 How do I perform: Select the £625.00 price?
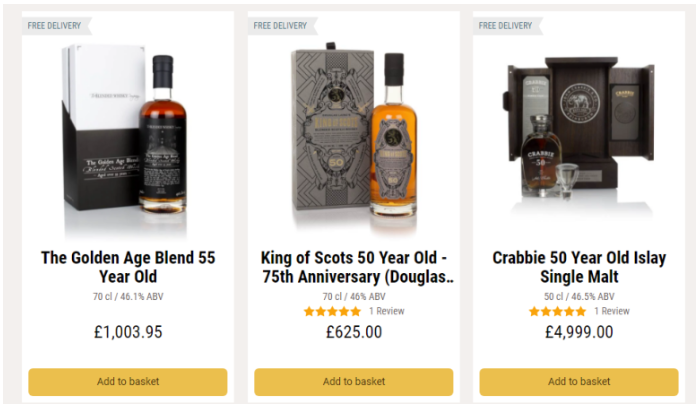click(354, 332)
